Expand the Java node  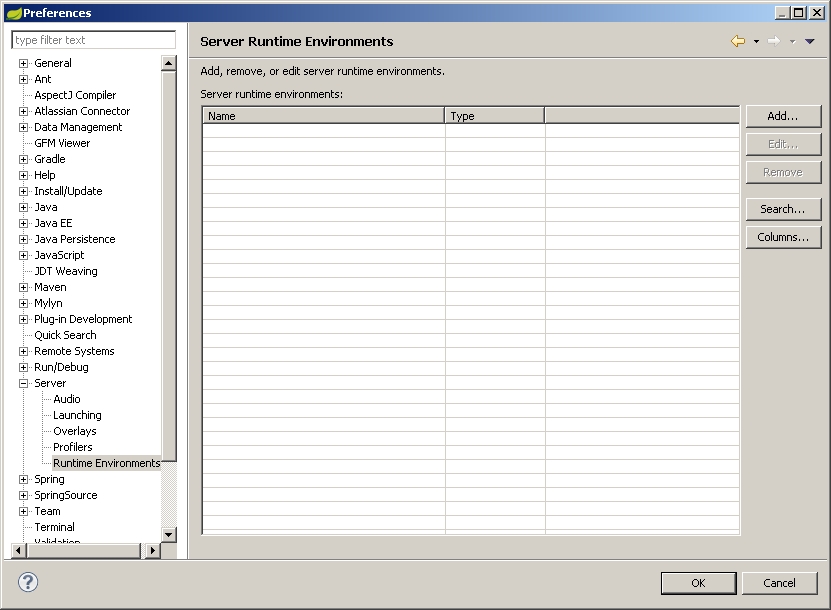tap(23, 207)
